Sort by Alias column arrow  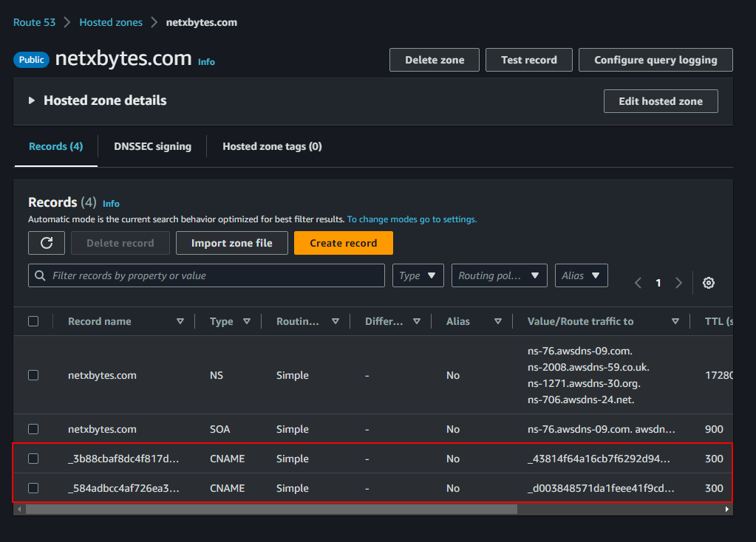[x=498, y=321]
